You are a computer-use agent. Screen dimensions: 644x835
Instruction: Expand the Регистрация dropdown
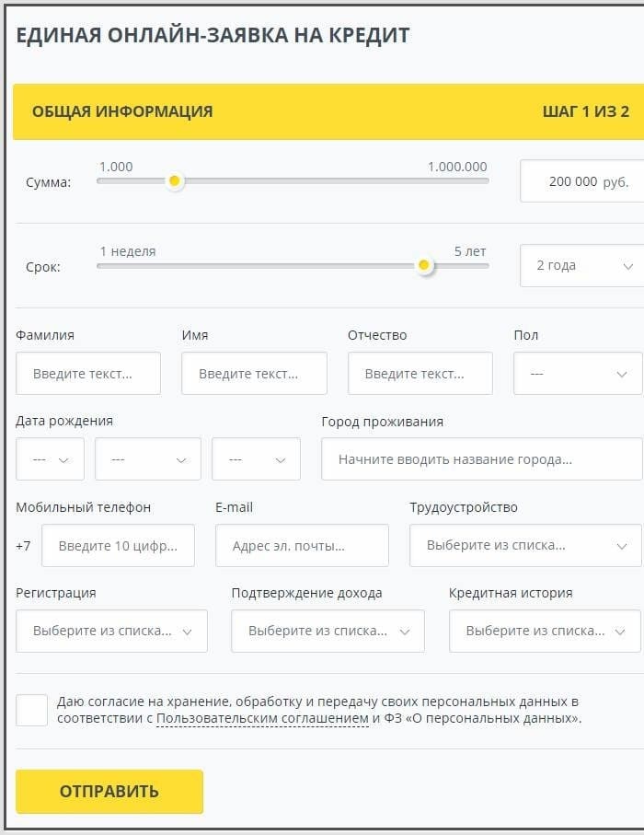[111, 632]
